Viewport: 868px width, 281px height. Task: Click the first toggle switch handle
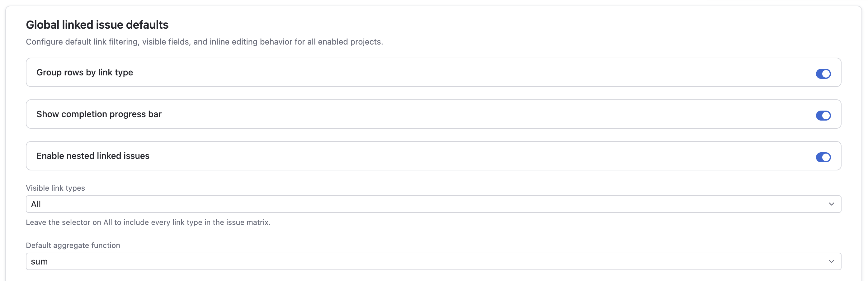tap(826, 74)
